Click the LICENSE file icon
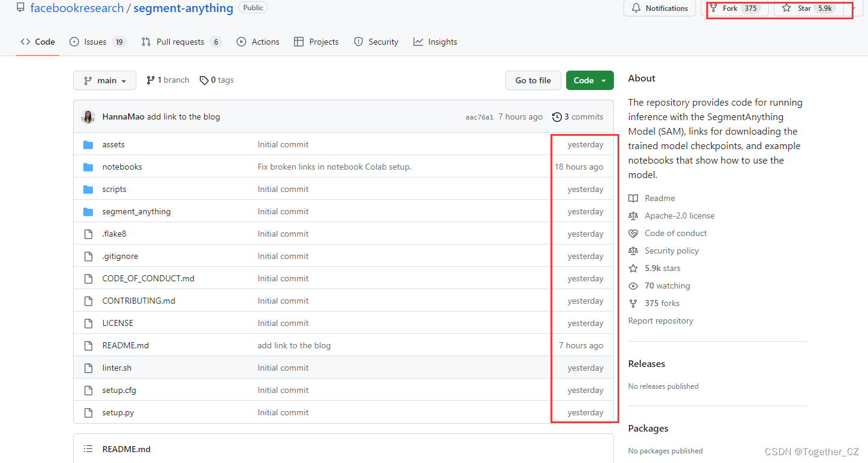The image size is (868, 463). 88,324
